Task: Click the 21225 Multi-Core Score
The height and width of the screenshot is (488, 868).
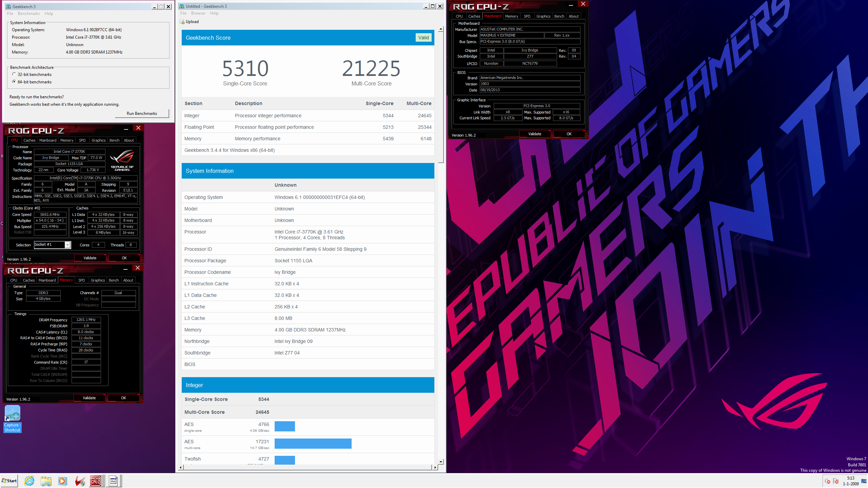Action: click(371, 68)
